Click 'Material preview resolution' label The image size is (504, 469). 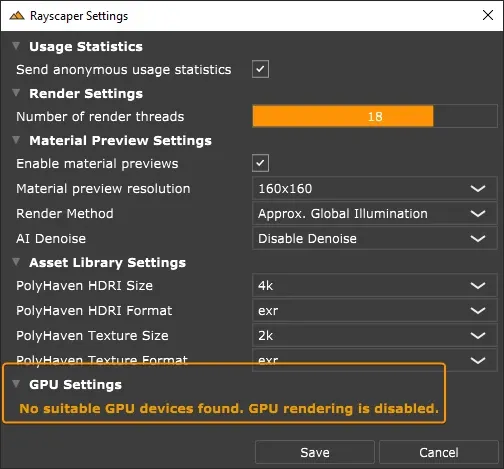tap(103, 189)
